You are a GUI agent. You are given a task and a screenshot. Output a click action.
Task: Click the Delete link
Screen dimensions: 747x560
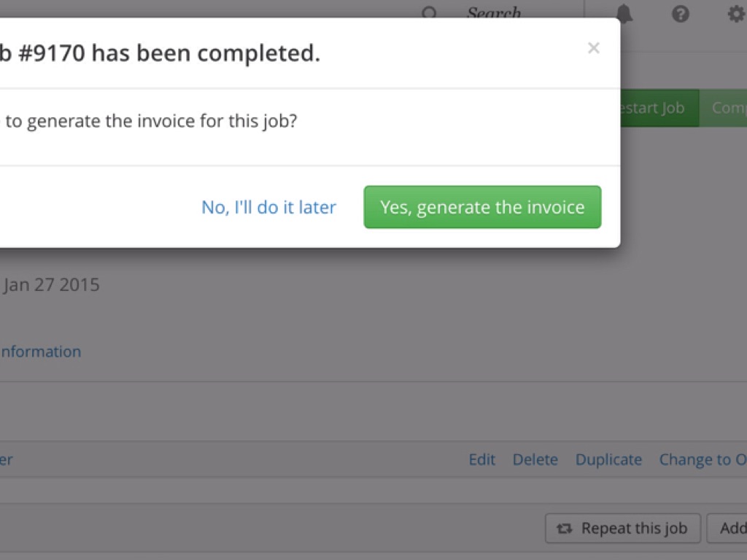tap(535, 459)
